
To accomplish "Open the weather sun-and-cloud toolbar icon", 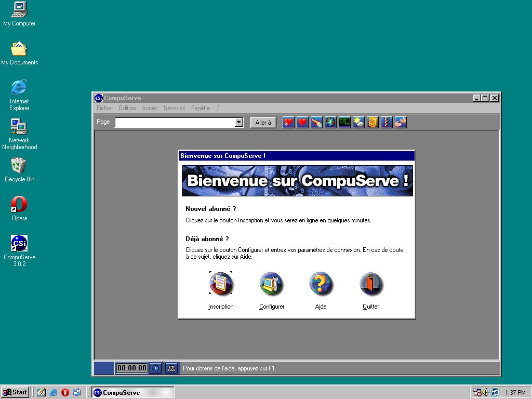I will [x=358, y=122].
